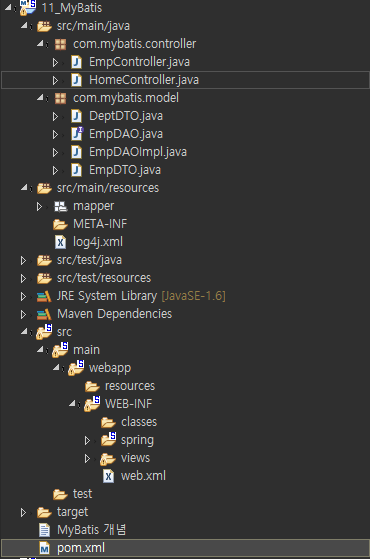Select the EmpDAO.java label
The height and width of the screenshot is (559, 370).
(126, 134)
